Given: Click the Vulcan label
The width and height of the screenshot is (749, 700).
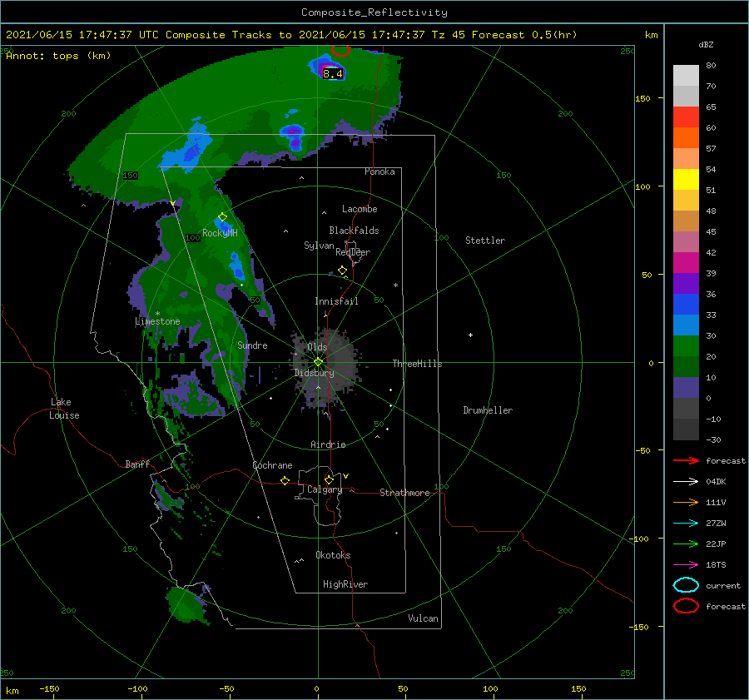Looking at the screenshot, I should pos(423,618).
